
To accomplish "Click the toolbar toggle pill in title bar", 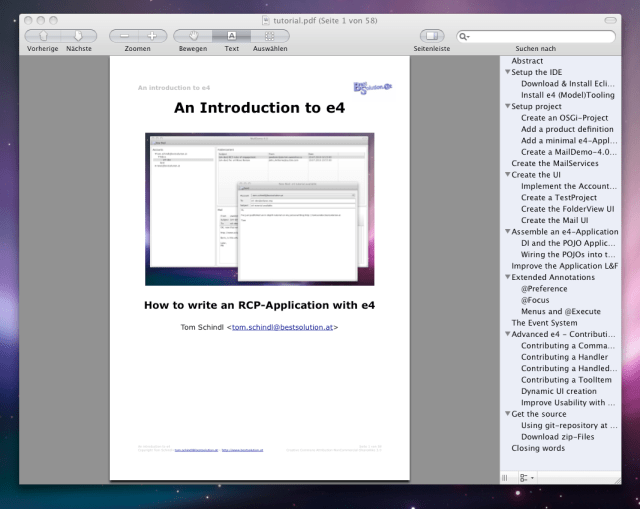I will pyautogui.click(x=611, y=19).
